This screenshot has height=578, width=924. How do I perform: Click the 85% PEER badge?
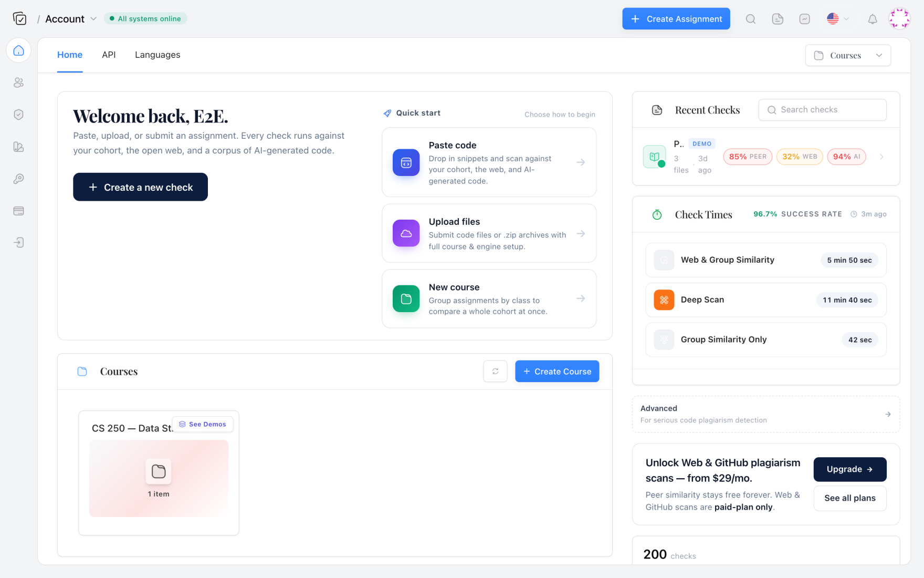(x=748, y=157)
